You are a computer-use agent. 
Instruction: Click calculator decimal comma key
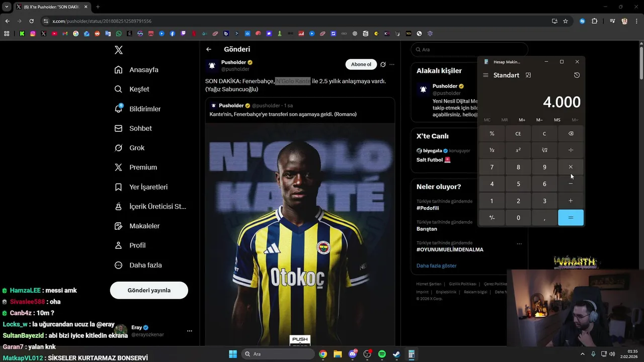pos(544,218)
